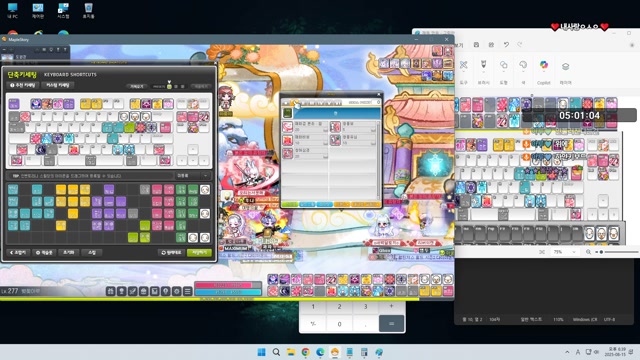Click 'UTF-8' in the Notepad status bar
The image size is (640, 360).
(x=609, y=319)
